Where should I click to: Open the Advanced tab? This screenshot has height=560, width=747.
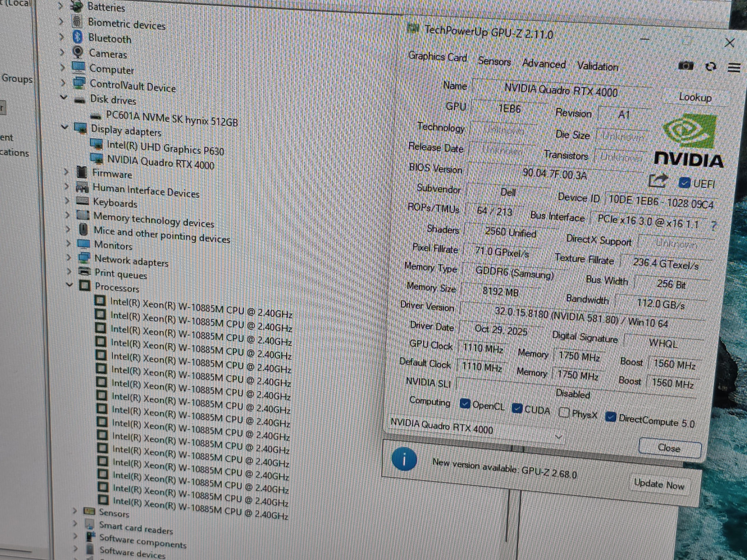(x=543, y=64)
